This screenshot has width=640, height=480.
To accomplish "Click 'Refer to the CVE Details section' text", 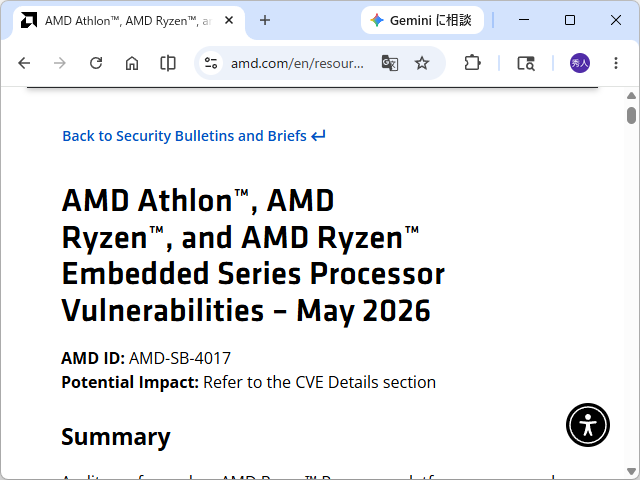I will point(320,382).
